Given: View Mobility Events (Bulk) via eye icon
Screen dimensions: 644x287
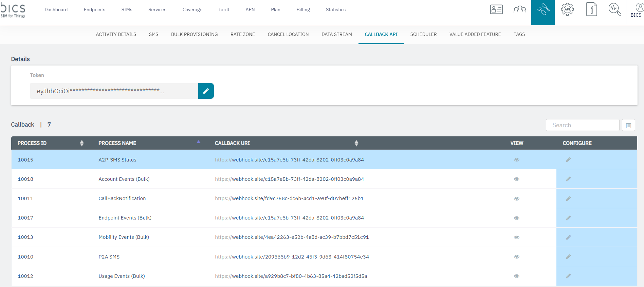Looking at the screenshot, I should click(x=516, y=237).
